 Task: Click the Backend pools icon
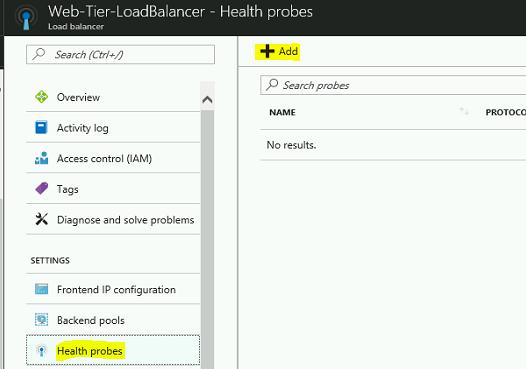[x=42, y=319]
